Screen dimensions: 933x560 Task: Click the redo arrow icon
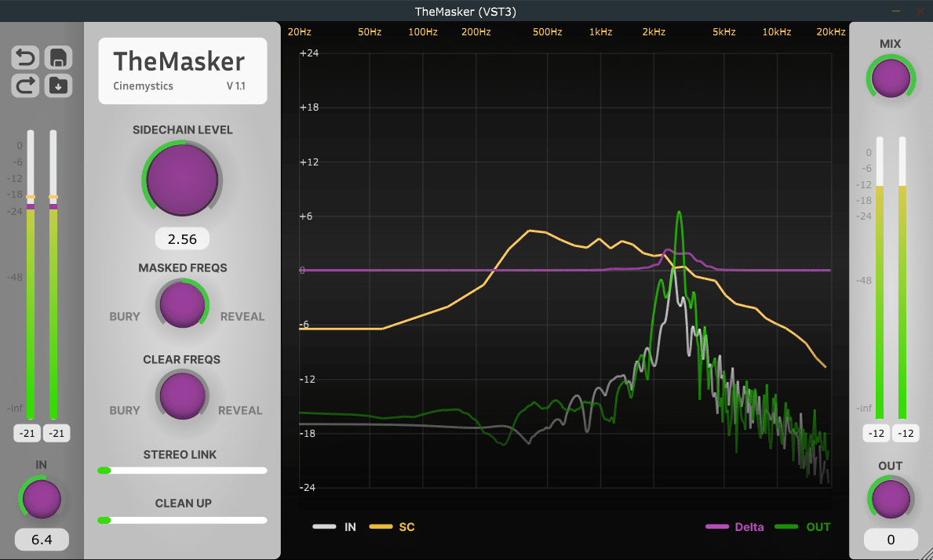tap(25, 85)
